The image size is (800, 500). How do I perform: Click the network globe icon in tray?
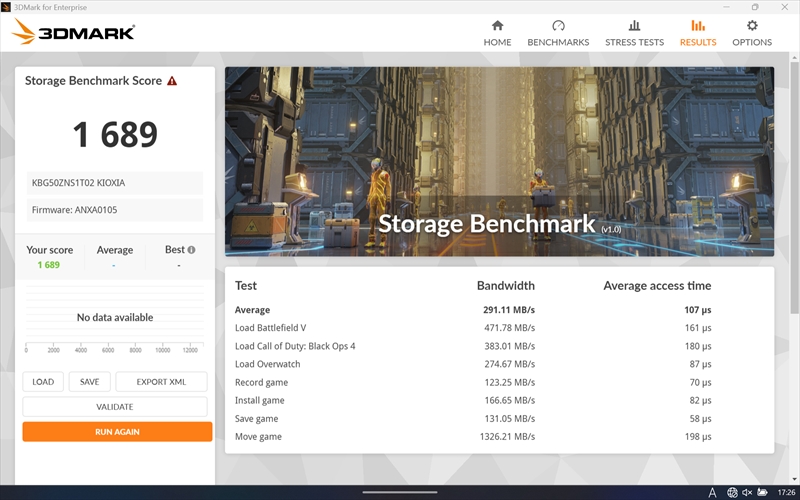(x=733, y=492)
